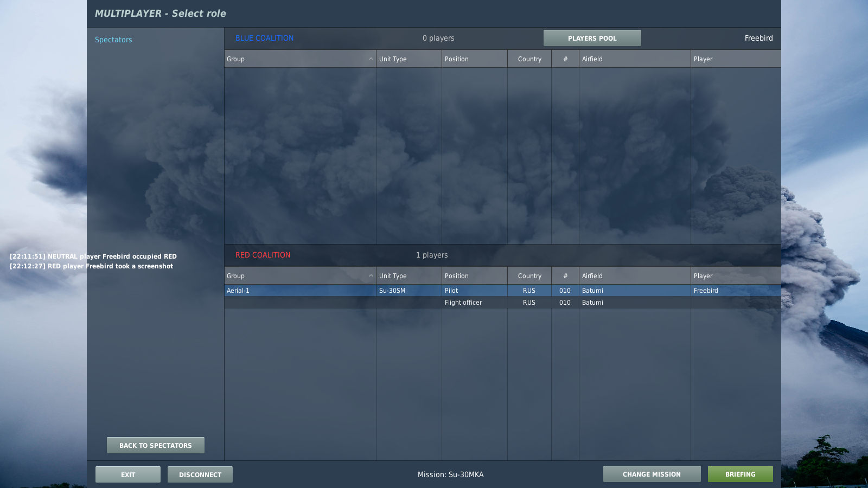Click Red coalition Position column header
The height and width of the screenshot is (488, 868).
(474, 275)
